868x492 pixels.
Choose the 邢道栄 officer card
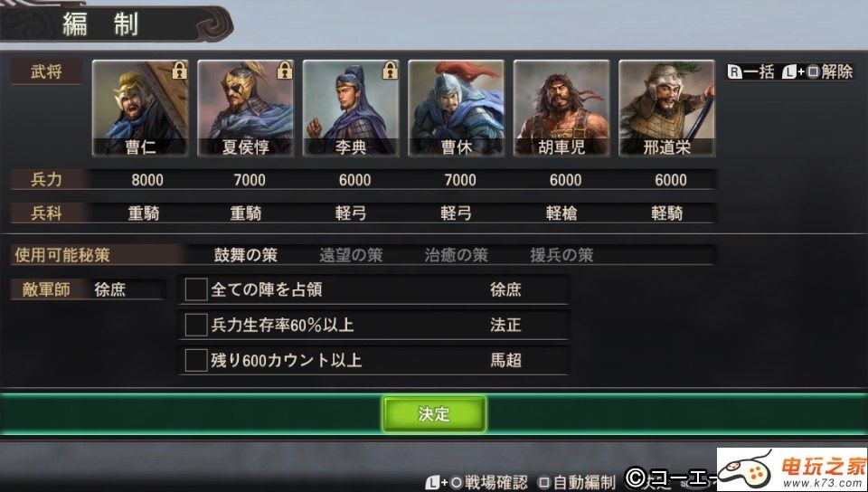[x=666, y=108]
